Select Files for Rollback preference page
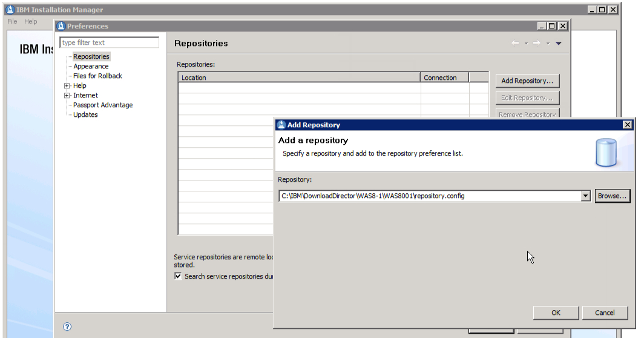The height and width of the screenshot is (338, 644). [97, 76]
